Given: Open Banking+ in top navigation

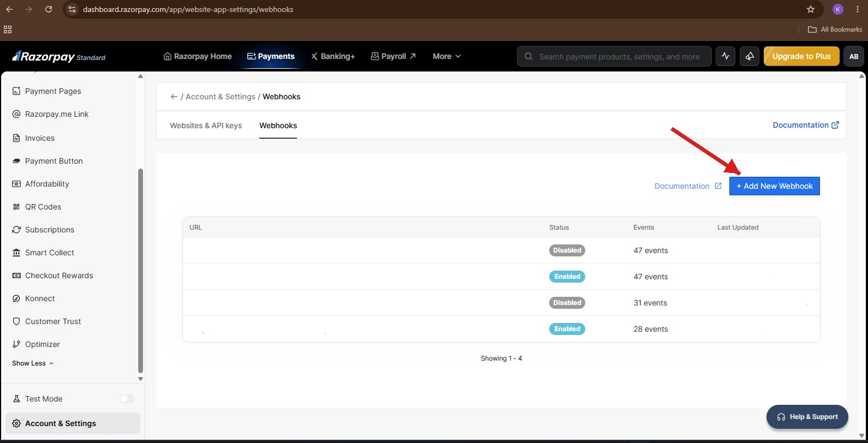Looking at the screenshot, I should pyautogui.click(x=333, y=56).
